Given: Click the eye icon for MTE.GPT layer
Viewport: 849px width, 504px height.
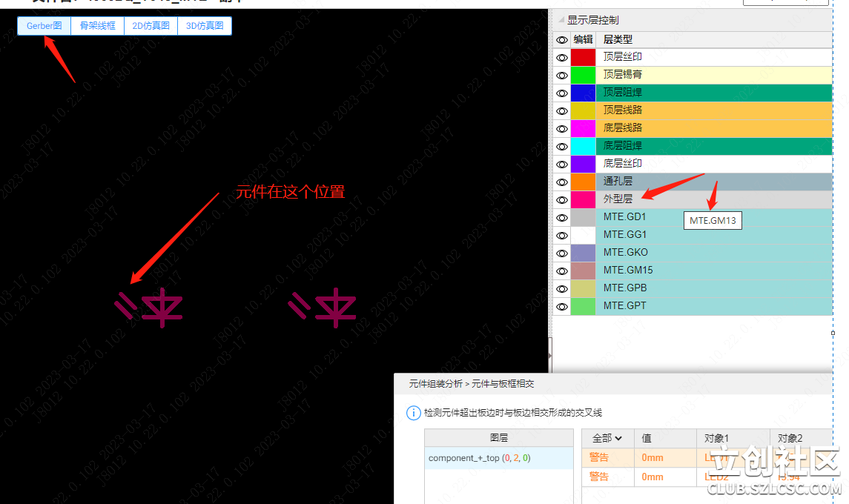Looking at the screenshot, I should (x=562, y=306).
